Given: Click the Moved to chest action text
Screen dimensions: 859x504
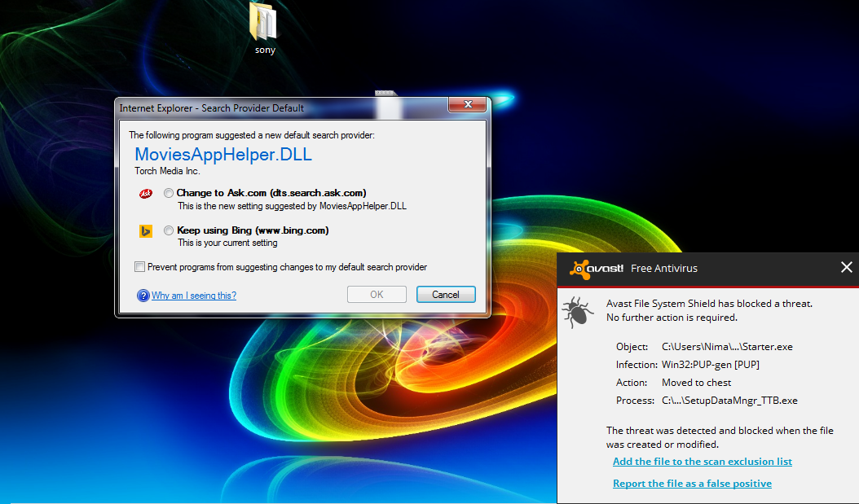Looking at the screenshot, I should coord(696,383).
